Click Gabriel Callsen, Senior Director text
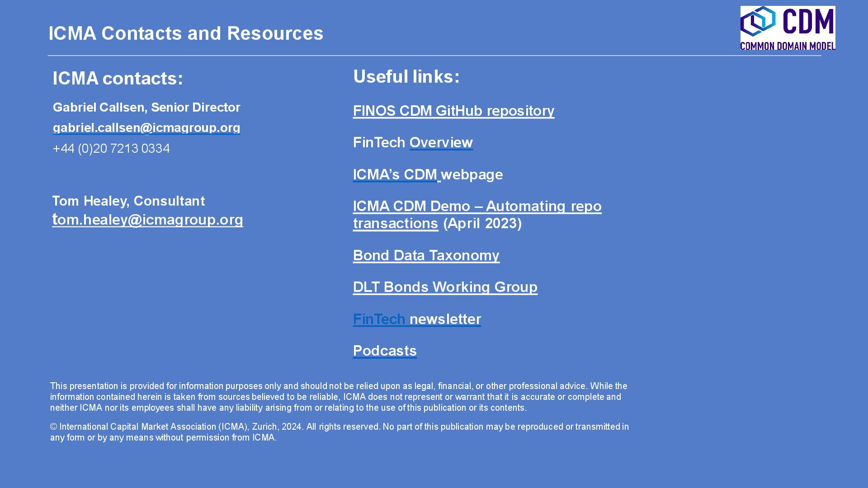 pos(146,108)
